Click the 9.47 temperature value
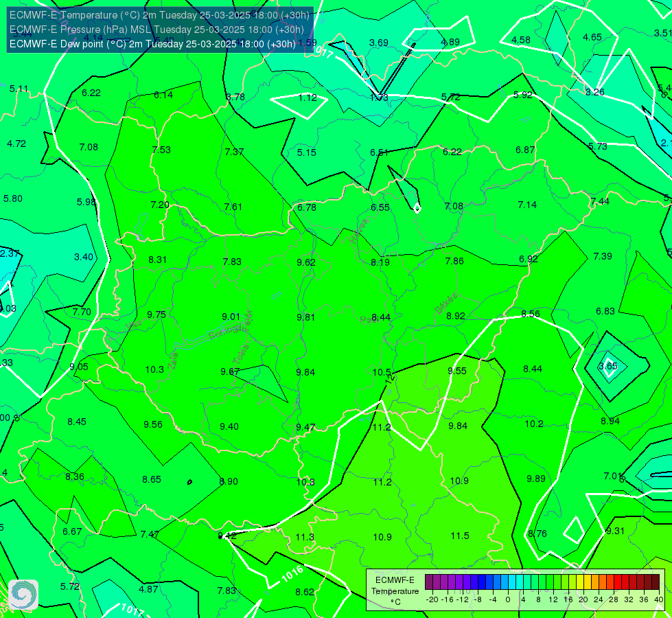This screenshot has height=618, width=672. pos(305,428)
